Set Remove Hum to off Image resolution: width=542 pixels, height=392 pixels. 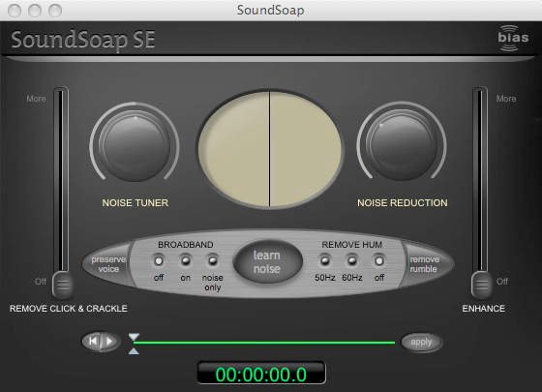[379, 260]
